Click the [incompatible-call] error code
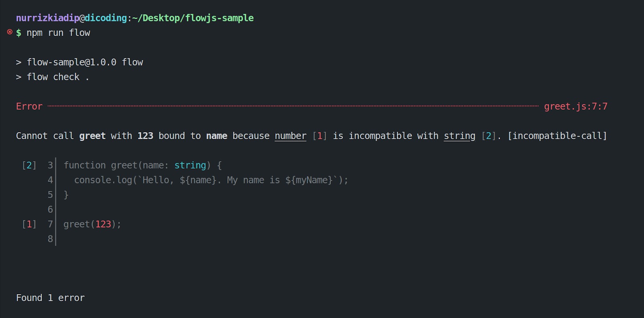This screenshot has width=644, height=318. 557,136
